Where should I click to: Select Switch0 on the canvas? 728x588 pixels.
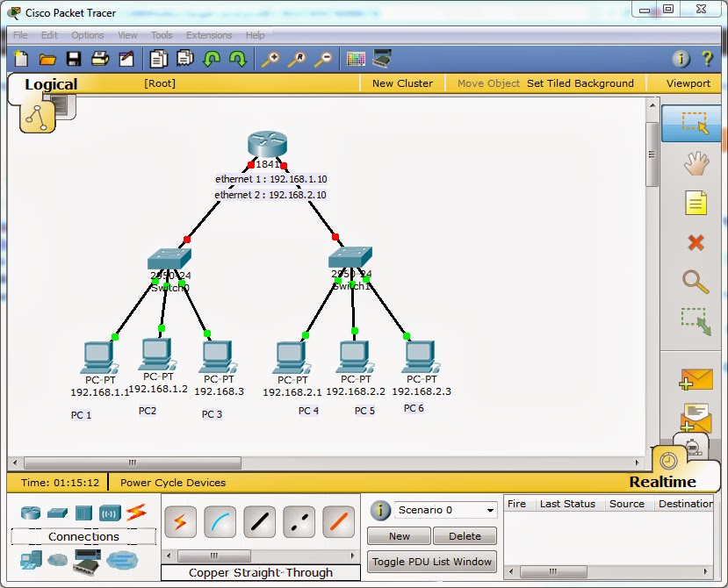169,259
